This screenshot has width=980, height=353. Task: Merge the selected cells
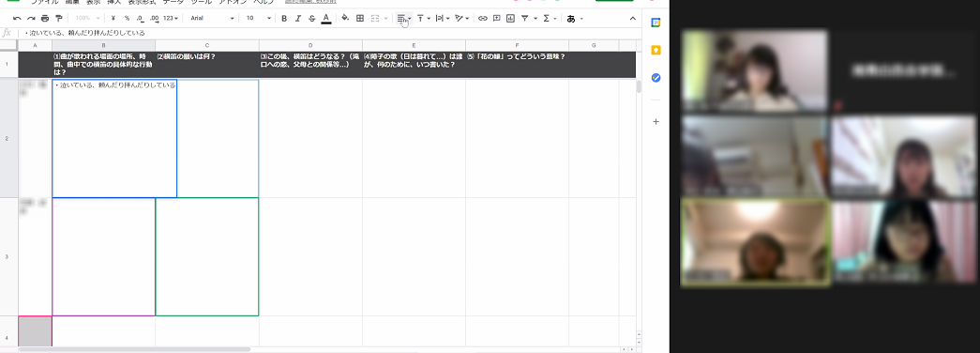tap(375, 19)
